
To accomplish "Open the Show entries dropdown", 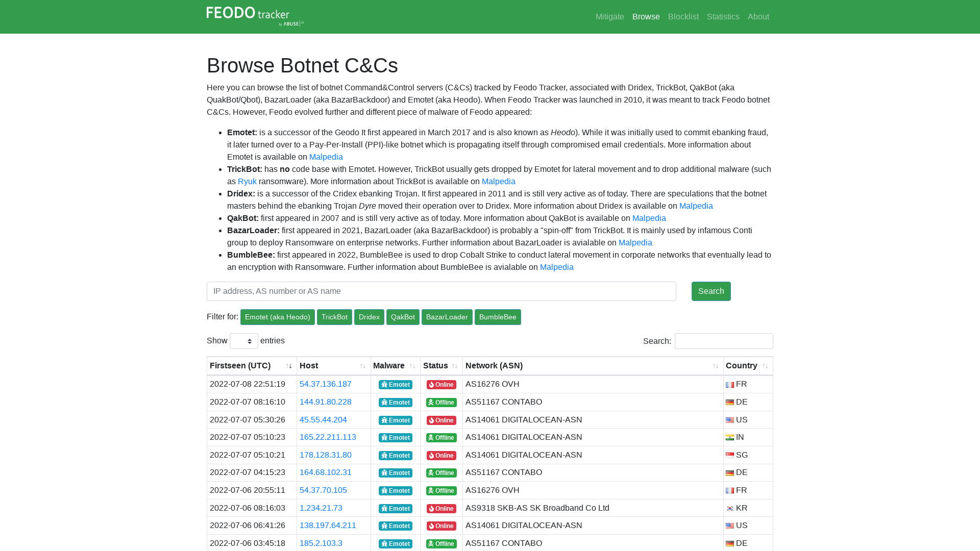I will [244, 341].
